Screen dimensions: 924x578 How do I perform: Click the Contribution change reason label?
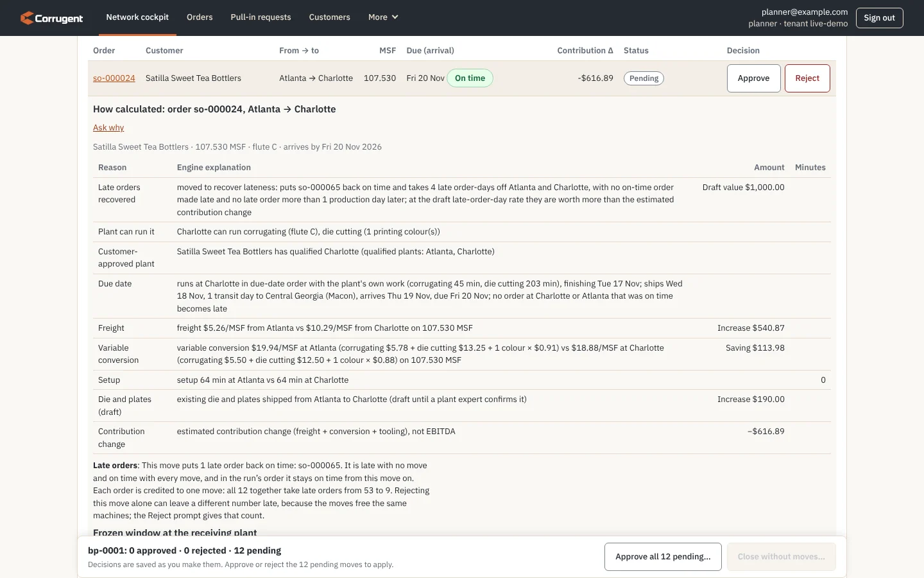coord(121,438)
